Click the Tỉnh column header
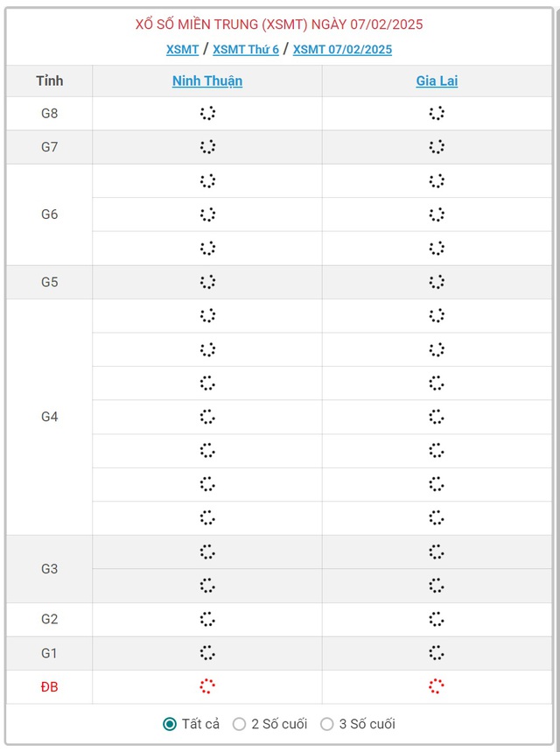 pyautogui.click(x=49, y=81)
